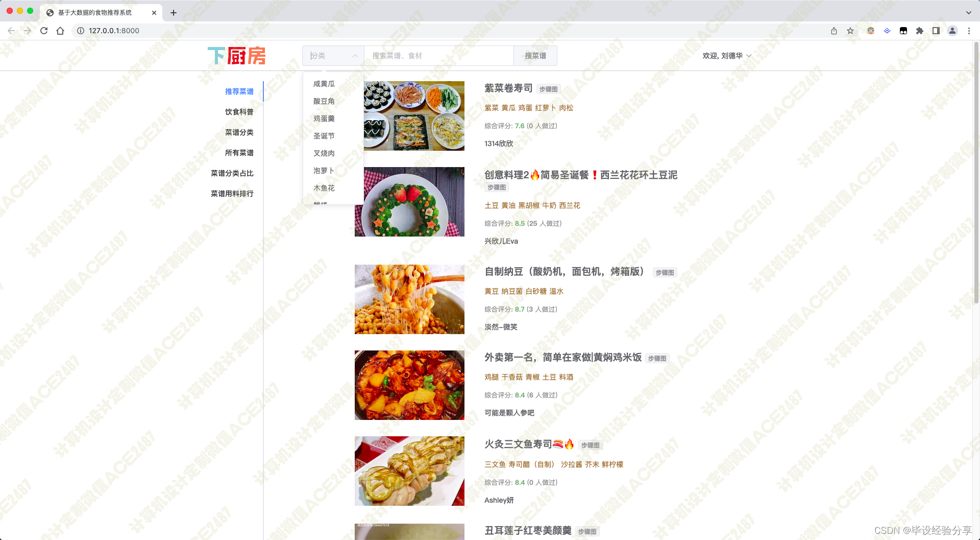Open the browser profile avatar icon
The height and width of the screenshot is (540, 980).
[x=952, y=31]
